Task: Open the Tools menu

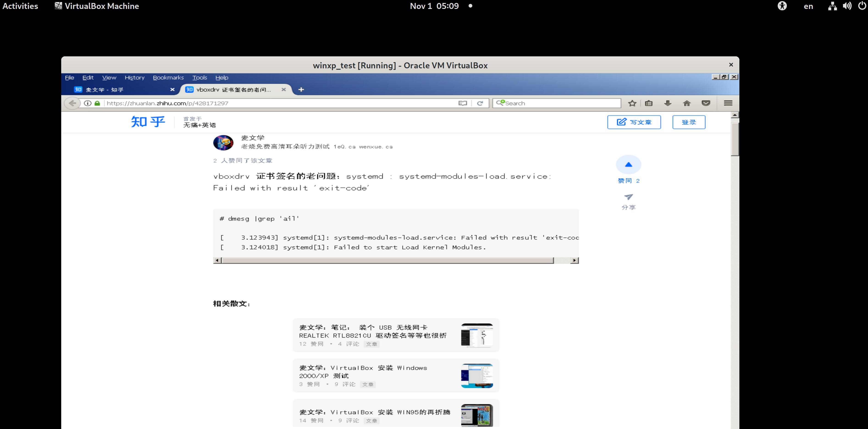Action: tap(199, 77)
